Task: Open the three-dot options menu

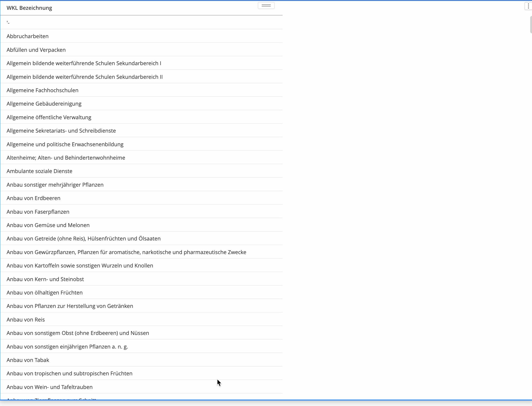Action: 528,6
